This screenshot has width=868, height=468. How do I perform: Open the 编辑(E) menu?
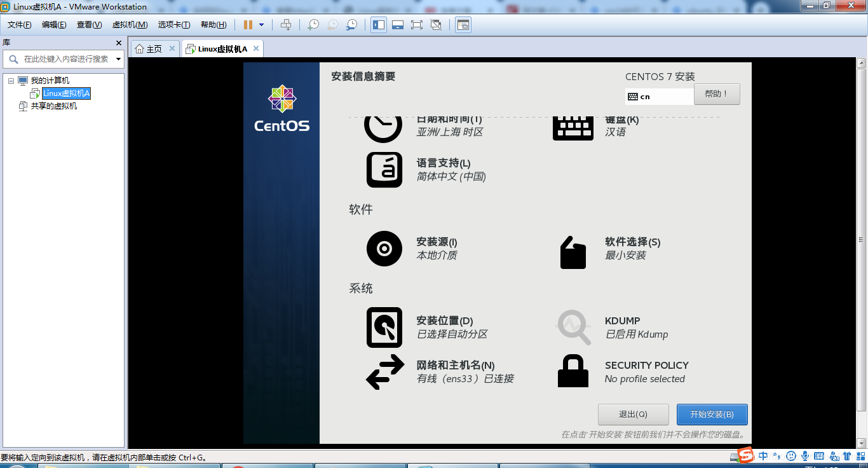(54, 25)
